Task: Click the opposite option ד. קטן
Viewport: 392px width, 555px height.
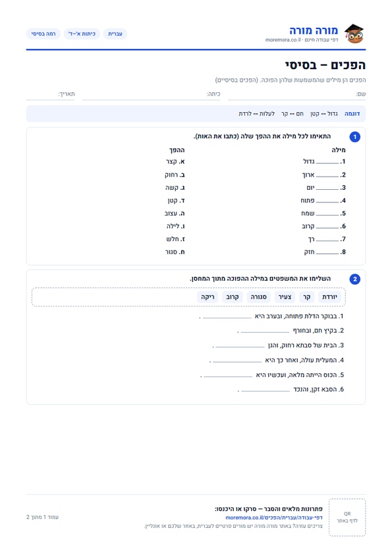Action: coord(176,200)
